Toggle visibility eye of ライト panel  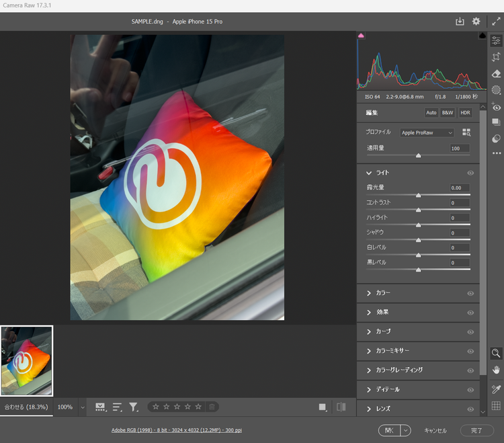click(x=470, y=173)
